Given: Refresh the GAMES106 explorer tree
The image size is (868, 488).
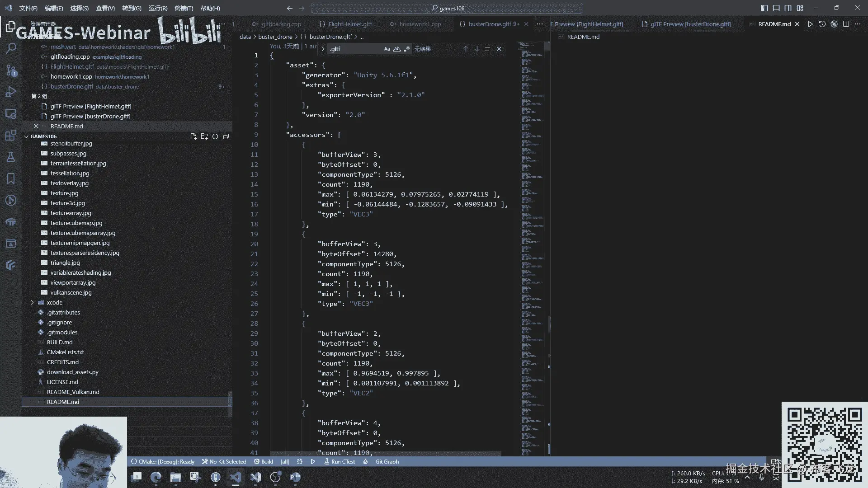Looking at the screenshot, I should (215, 136).
